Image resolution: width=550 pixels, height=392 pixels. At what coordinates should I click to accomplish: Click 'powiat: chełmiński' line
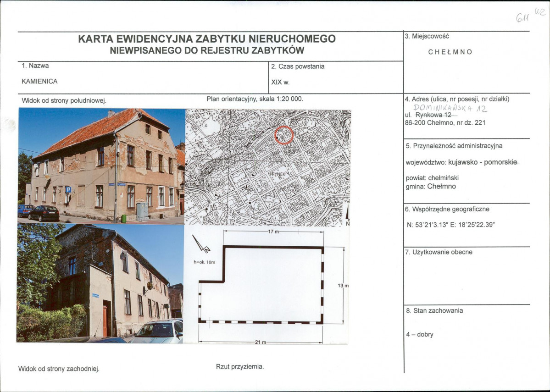click(x=432, y=178)
